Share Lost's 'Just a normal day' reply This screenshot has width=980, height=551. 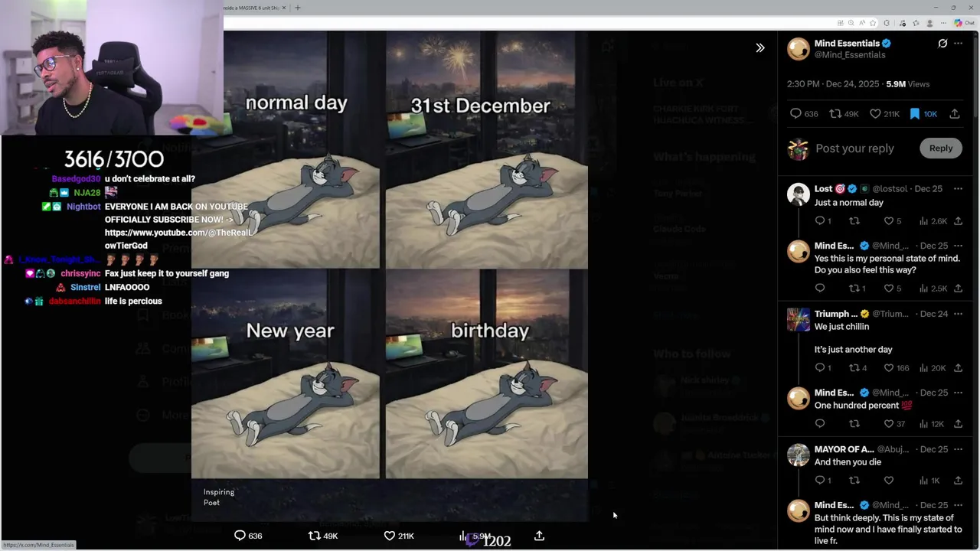(958, 221)
